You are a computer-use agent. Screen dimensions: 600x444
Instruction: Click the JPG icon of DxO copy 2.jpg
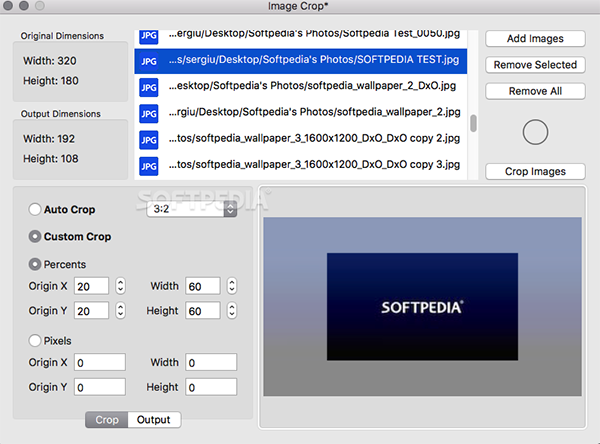click(x=148, y=140)
